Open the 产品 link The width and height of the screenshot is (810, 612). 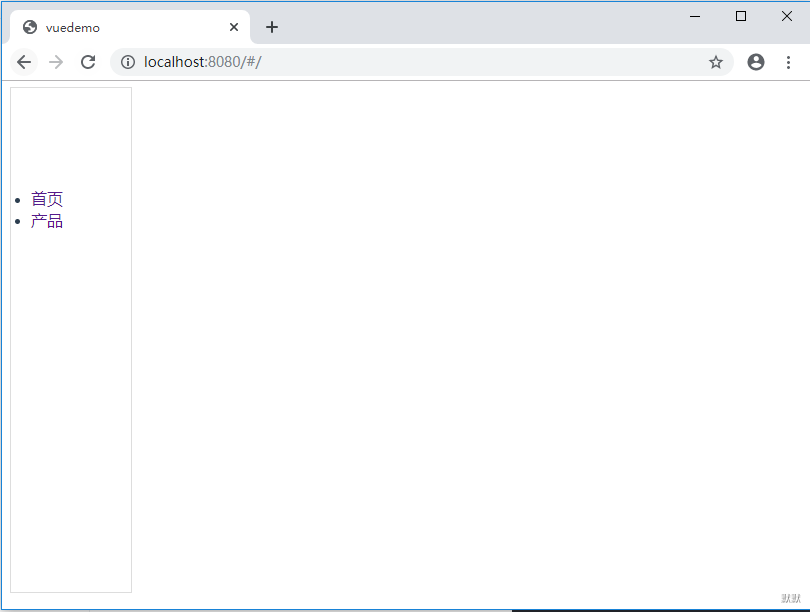point(47,221)
